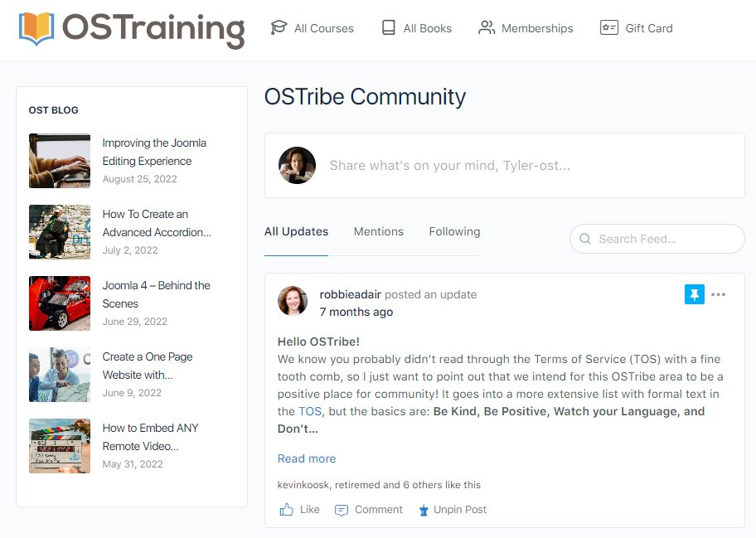Open the three-dot options menu on the post

718,294
